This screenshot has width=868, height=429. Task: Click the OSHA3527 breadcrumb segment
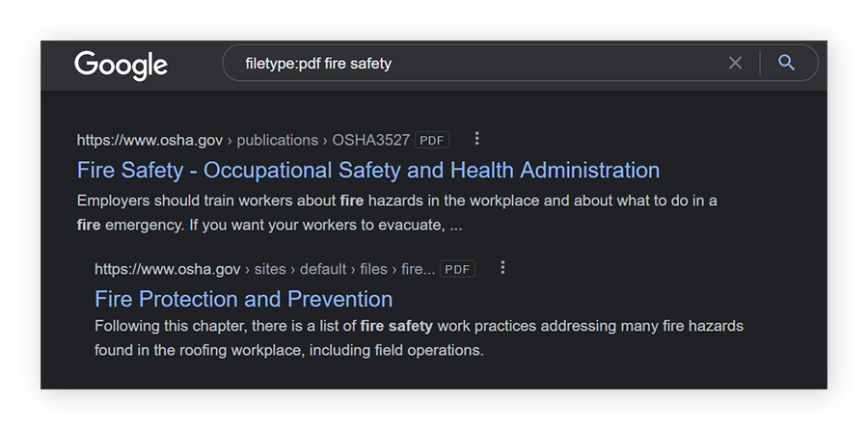tap(371, 140)
